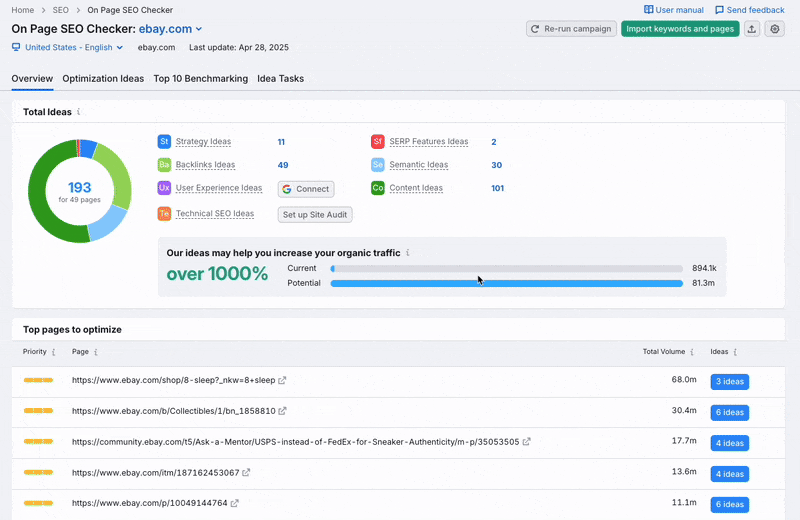Screen dimensions: 800x520
Task: Click the Backlinks Ideas Ba icon
Action: [164, 165]
